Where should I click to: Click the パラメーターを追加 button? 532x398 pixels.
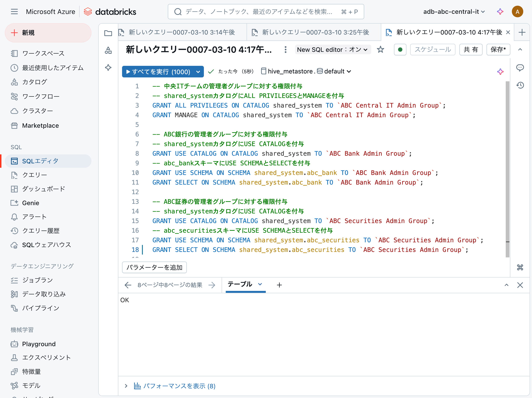tap(154, 267)
